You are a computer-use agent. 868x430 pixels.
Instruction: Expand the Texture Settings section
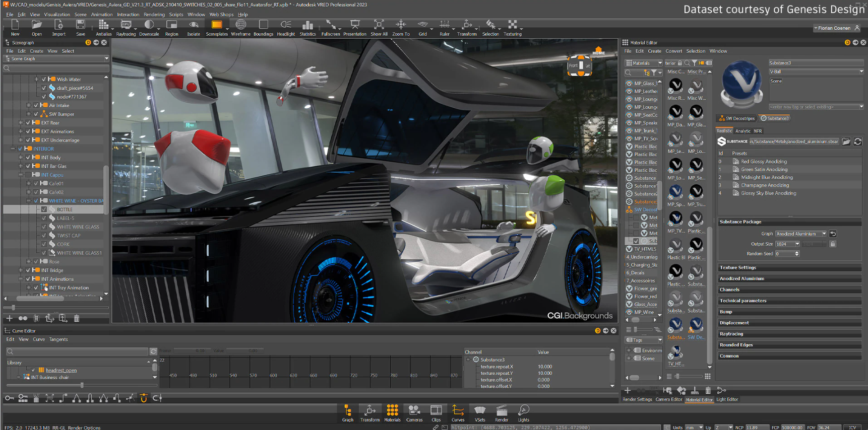click(738, 267)
